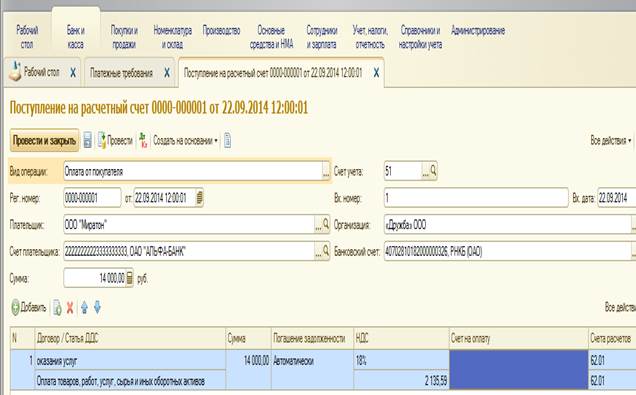Click the Провести и закрыть button
636x395 pixels.
tap(44, 140)
